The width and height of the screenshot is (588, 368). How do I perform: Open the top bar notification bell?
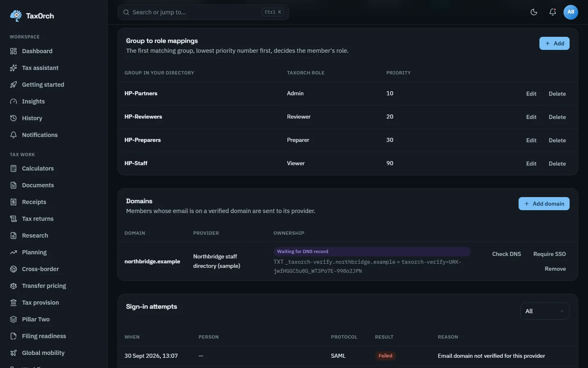(552, 12)
